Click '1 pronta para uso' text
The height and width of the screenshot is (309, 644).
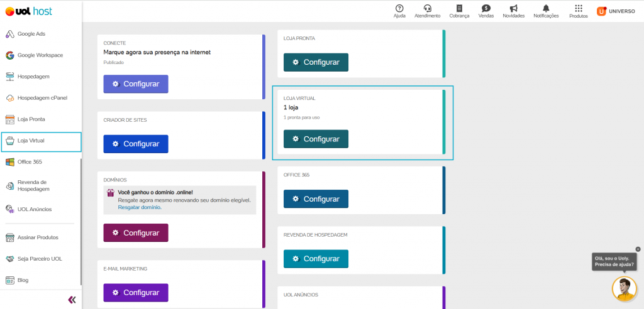pos(301,117)
